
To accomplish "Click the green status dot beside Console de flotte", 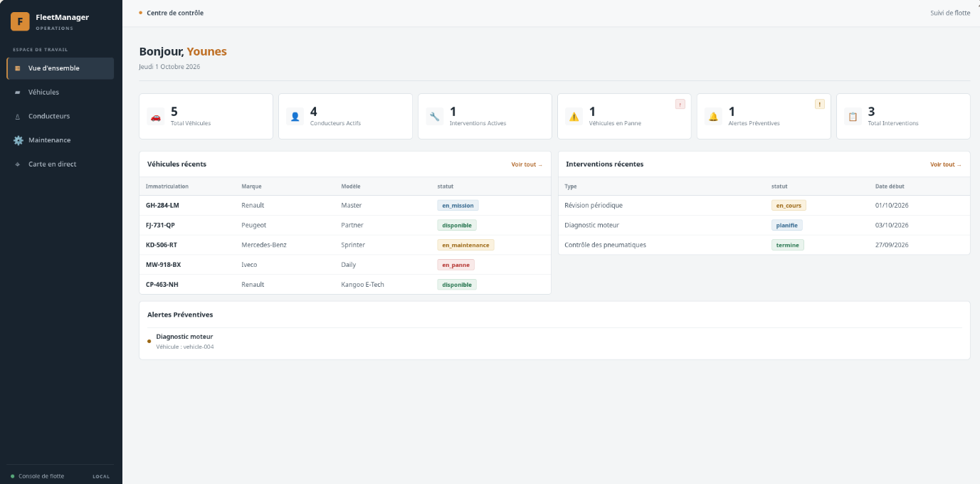I will (13, 476).
